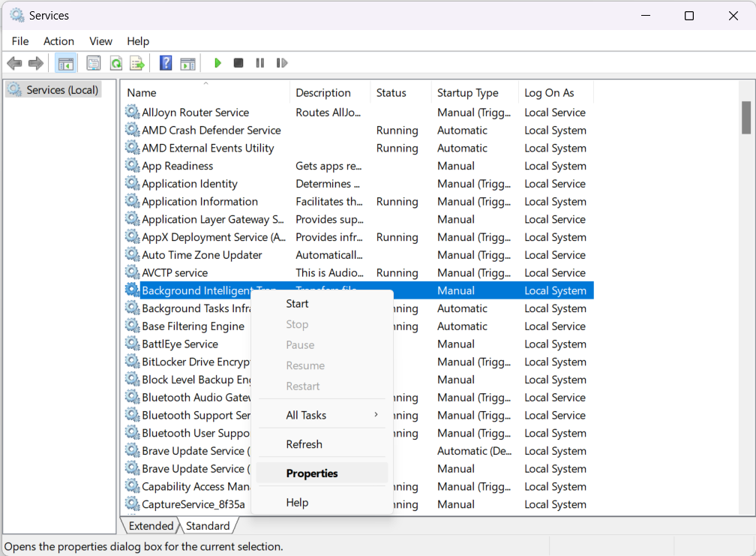Viewport: 756px width, 556px height.
Task: Open the Action menu
Action: (58, 41)
